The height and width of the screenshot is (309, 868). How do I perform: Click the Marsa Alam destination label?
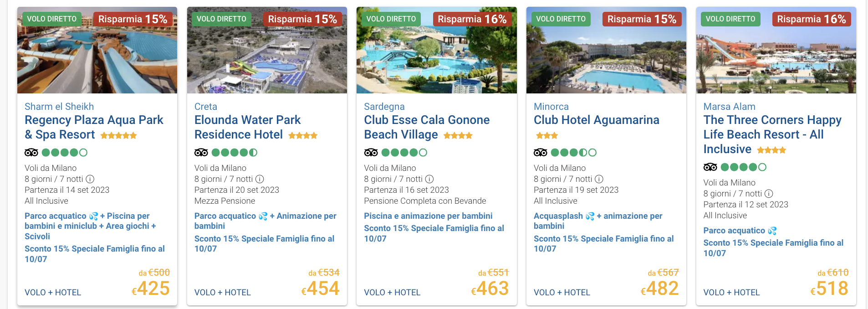730,106
